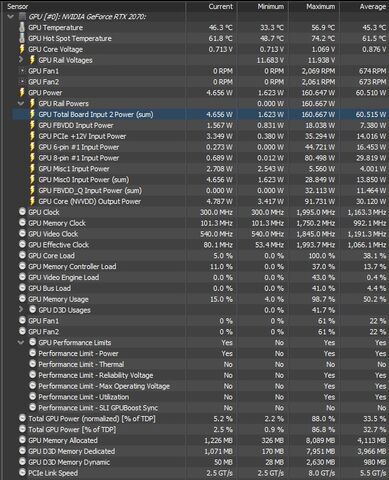This screenshot has width=389, height=480.
Task: Click lightning icon of GPU Core Voltage
Action: (x=22, y=49)
